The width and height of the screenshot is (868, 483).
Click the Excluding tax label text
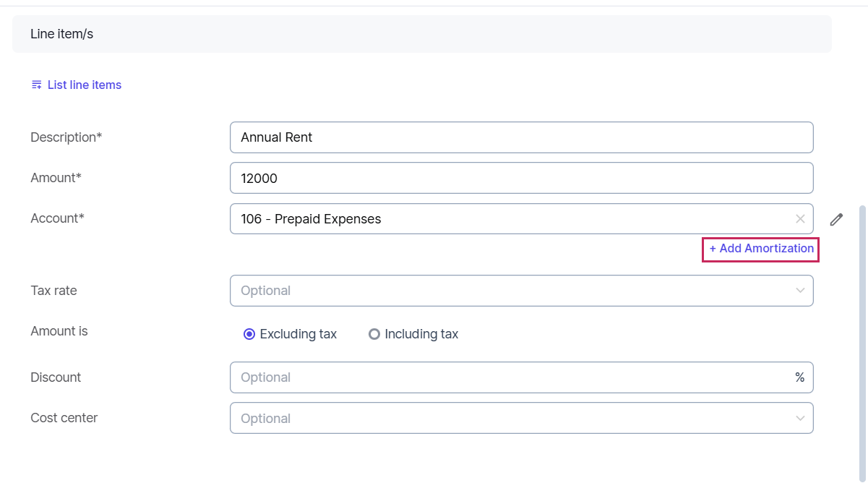[x=298, y=334]
